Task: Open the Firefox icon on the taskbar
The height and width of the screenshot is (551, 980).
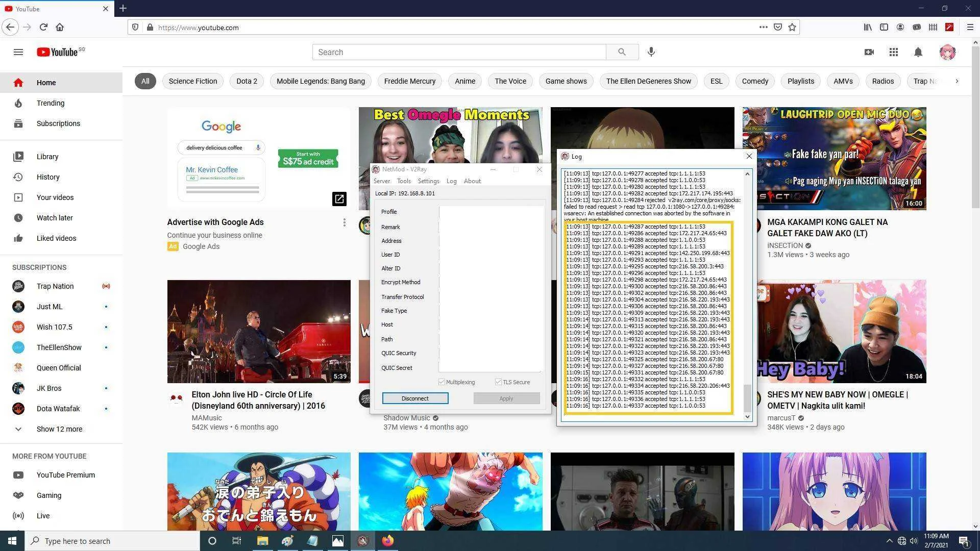Action: pos(388,541)
